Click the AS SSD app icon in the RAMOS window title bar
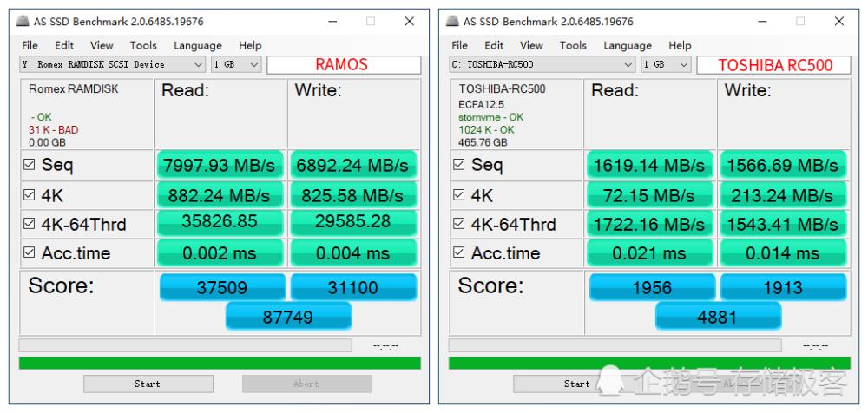 (x=23, y=22)
